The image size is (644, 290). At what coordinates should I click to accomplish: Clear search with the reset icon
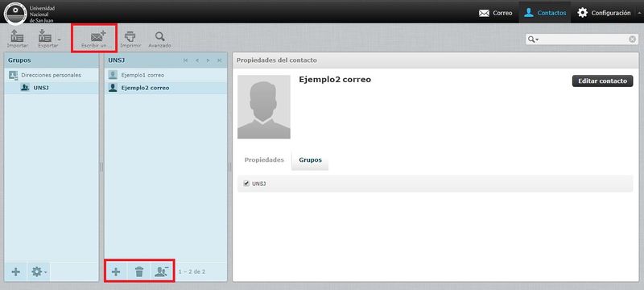(x=632, y=39)
